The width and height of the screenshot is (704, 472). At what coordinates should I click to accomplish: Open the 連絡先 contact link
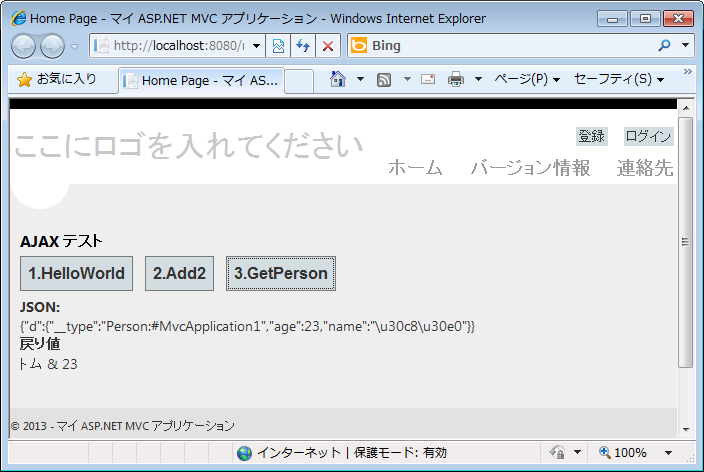645,168
